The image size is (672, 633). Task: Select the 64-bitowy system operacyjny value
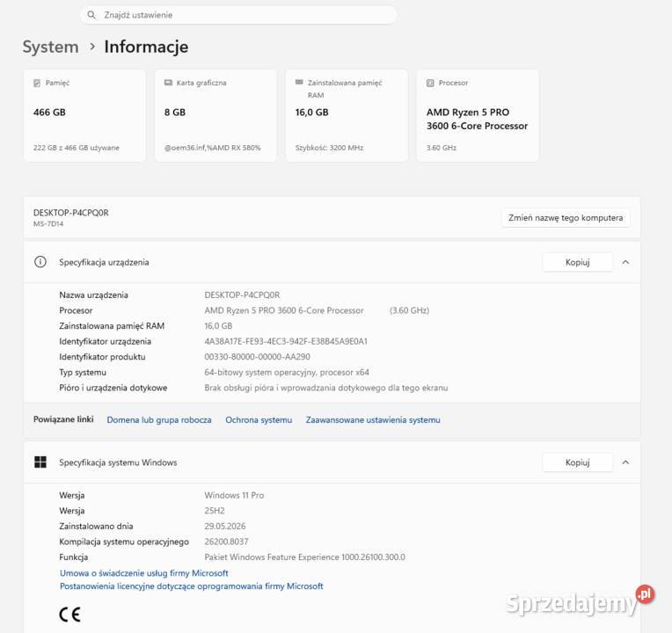287,372
